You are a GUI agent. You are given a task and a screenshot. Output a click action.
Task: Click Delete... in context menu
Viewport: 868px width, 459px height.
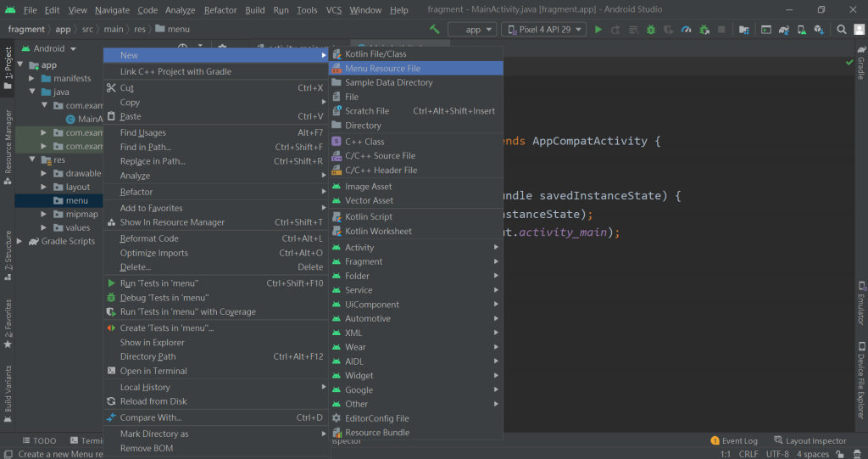[216, 267]
